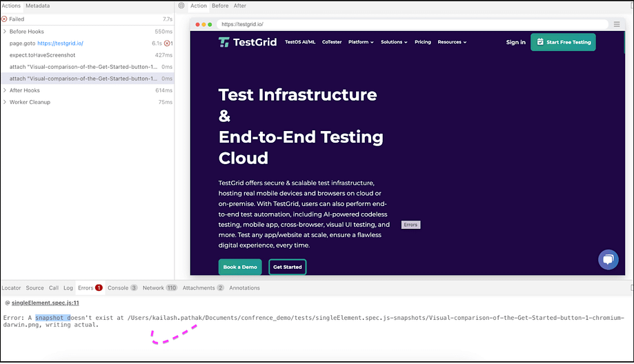This screenshot has height=364, width=634.
Task: Select the first attach action row
Action: click(88, 67)
